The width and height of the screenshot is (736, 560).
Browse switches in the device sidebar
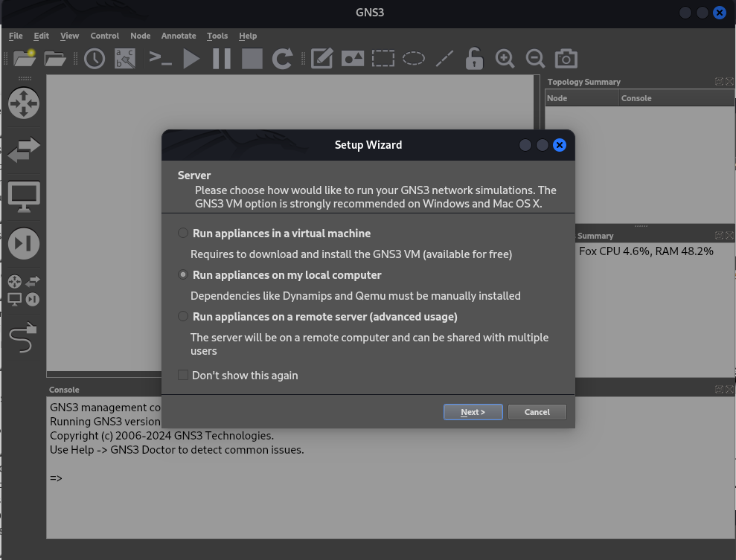click(24, 149)
